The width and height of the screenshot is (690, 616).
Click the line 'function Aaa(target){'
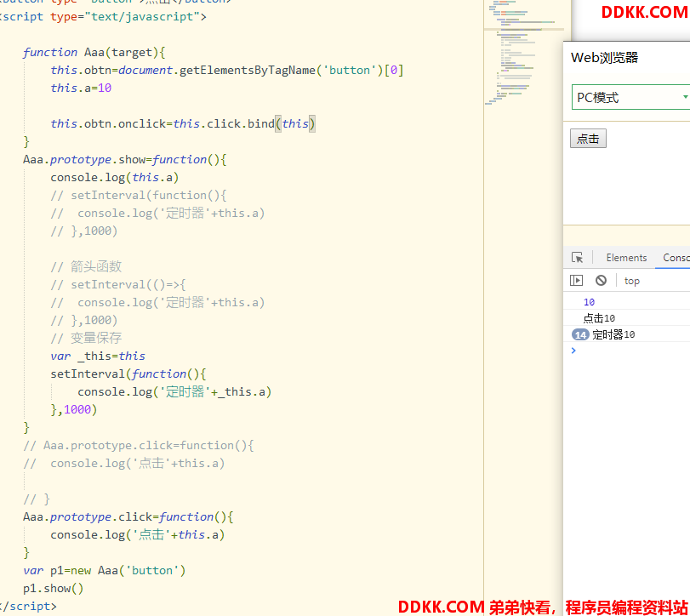tap(94, 53)
